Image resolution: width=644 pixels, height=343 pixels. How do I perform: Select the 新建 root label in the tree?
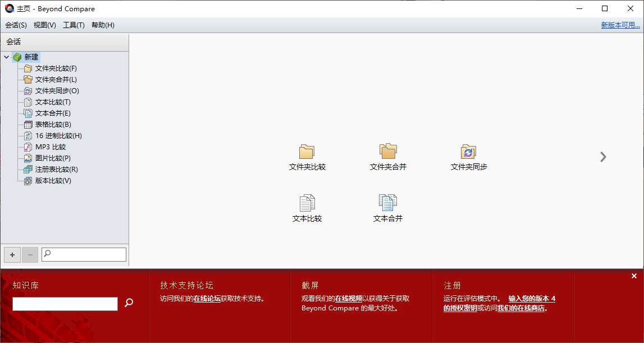click(31, 57)
